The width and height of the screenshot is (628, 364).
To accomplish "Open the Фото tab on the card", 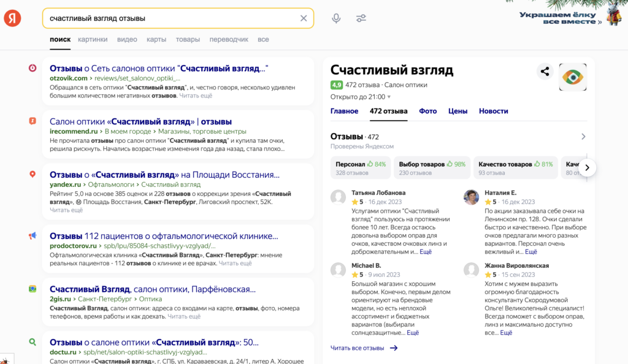I will [x=427, y=111].
